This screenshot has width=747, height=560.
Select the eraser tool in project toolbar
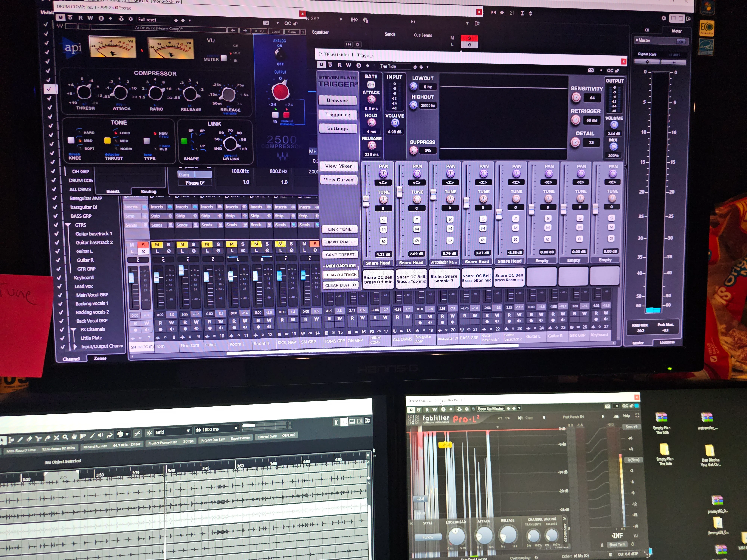click(x=29, y=439)
